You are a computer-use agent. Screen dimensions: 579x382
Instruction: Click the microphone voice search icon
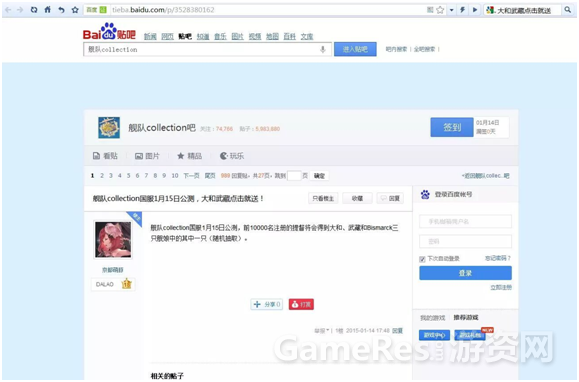coord(323,49)
